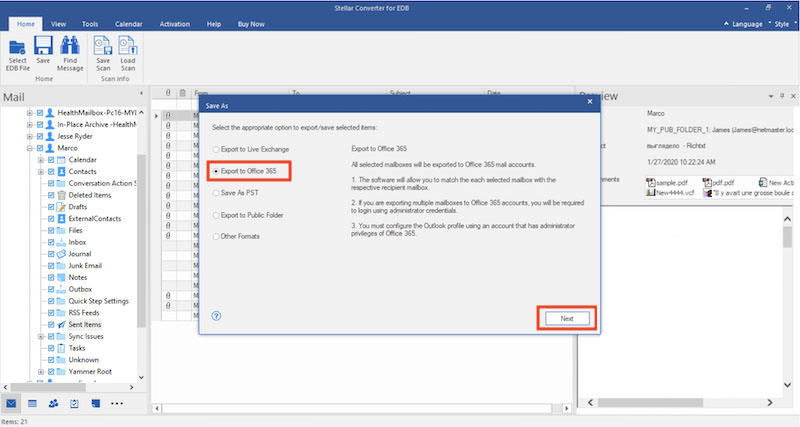Open the Style dropdown
Viewport: 800px width, 427px height.
782,24
